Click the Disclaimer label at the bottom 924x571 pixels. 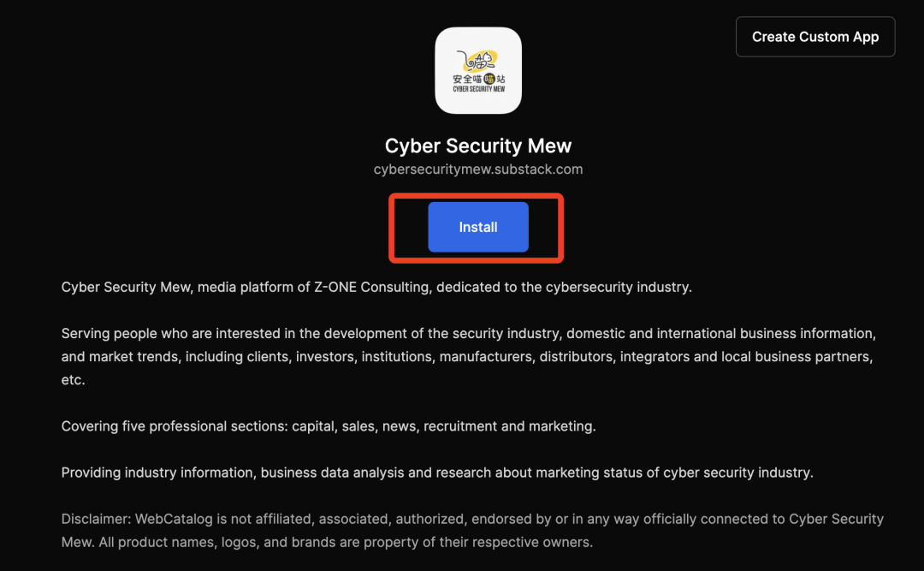point(96,519)
